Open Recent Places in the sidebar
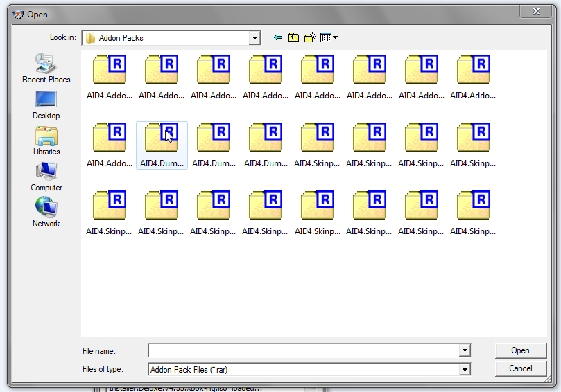This screenshot has height=392, width=561. point(46,69)
